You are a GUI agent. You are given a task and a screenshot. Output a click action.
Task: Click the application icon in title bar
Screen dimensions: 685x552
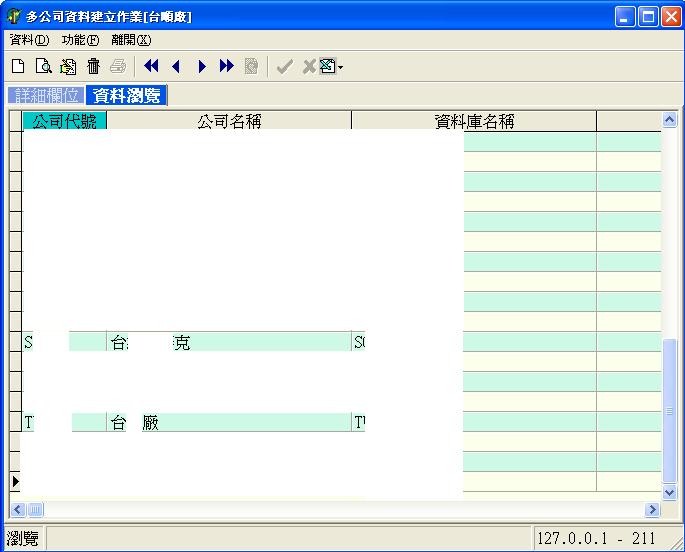pos(14,17)
